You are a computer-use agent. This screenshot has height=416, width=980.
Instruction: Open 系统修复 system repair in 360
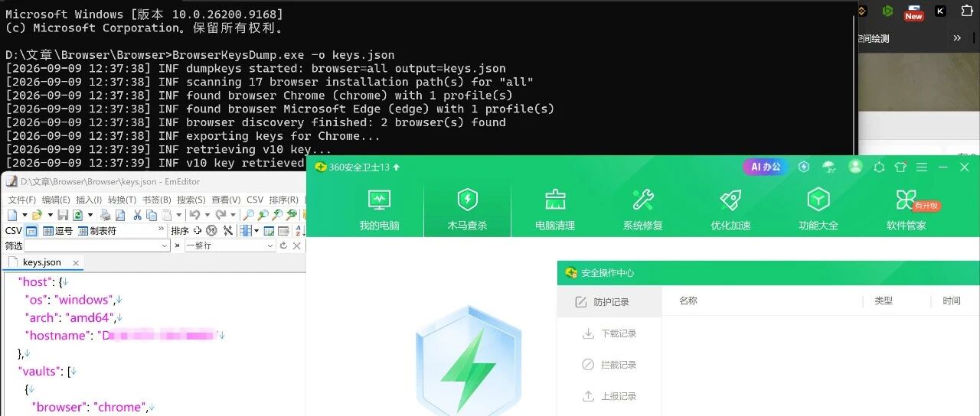click(x=642, y=209)
